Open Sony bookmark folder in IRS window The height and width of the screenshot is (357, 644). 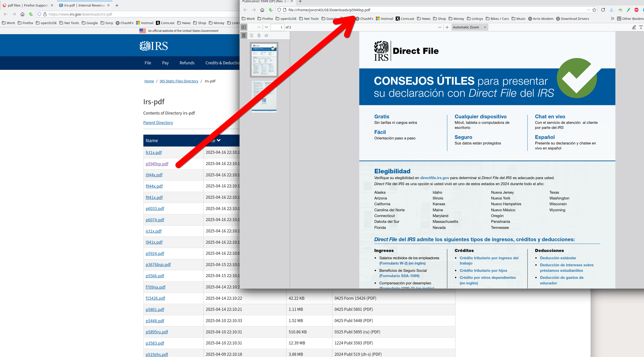(106, 23)
